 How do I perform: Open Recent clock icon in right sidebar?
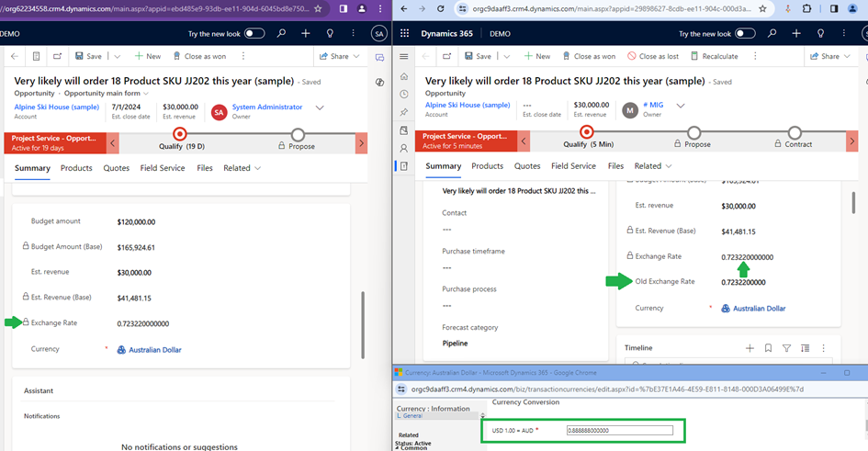(x=403, y=94)
